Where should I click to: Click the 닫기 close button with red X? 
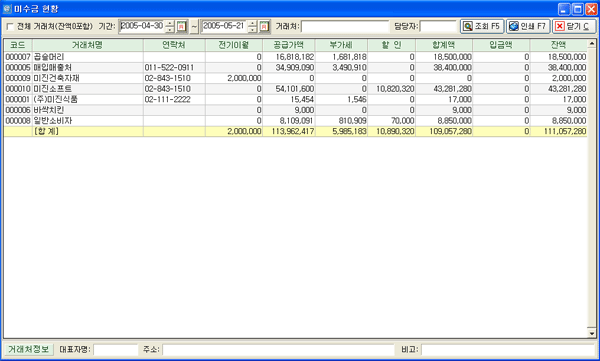click(574, 26)
